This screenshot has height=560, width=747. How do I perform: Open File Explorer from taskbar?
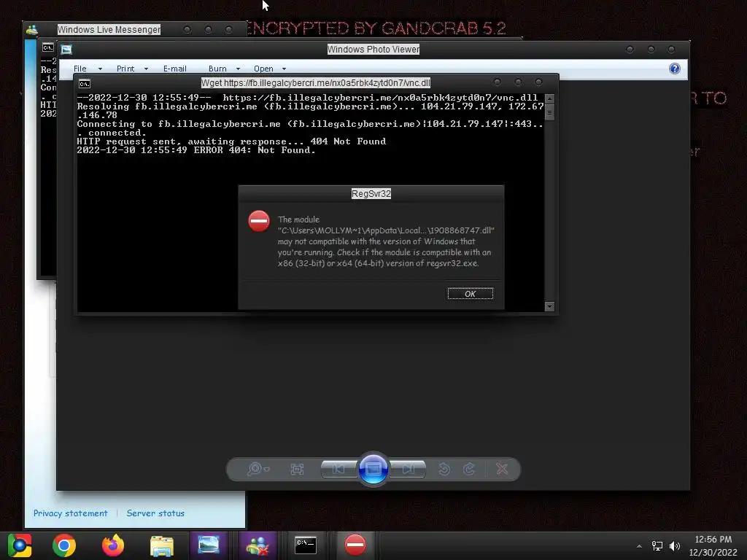click(x=162, y=545)
